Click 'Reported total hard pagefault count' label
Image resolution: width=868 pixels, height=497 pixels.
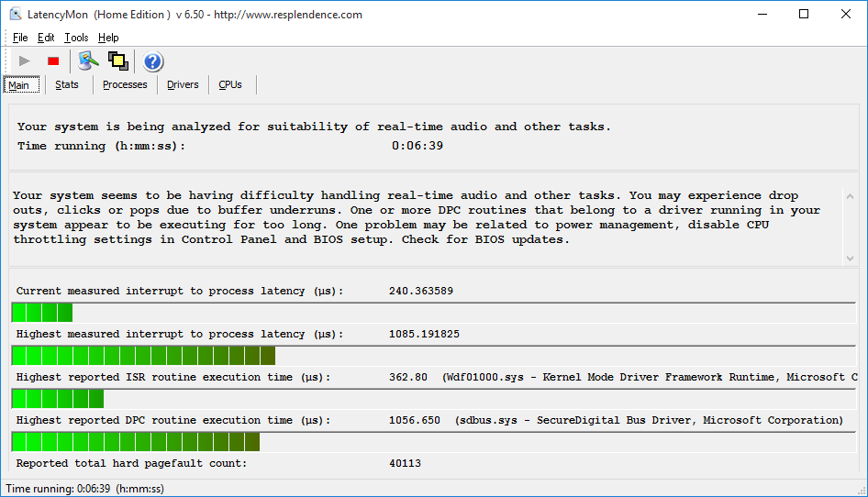click(131, 463)
